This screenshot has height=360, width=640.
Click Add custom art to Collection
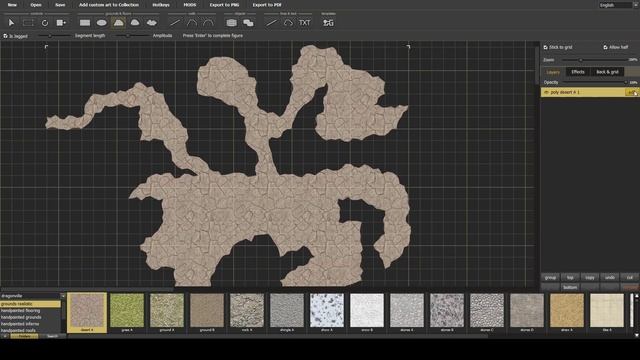point(109,5)
